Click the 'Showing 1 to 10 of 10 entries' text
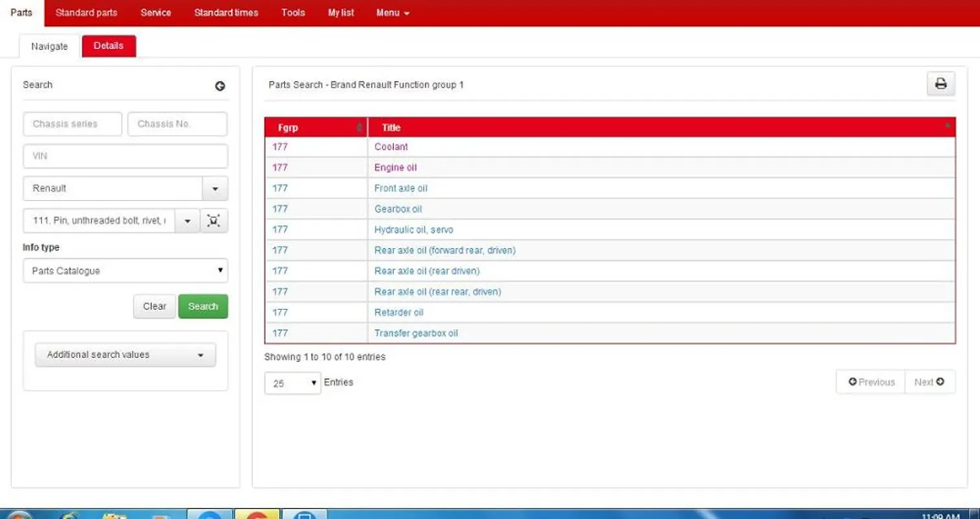 (x=325, y=357)
